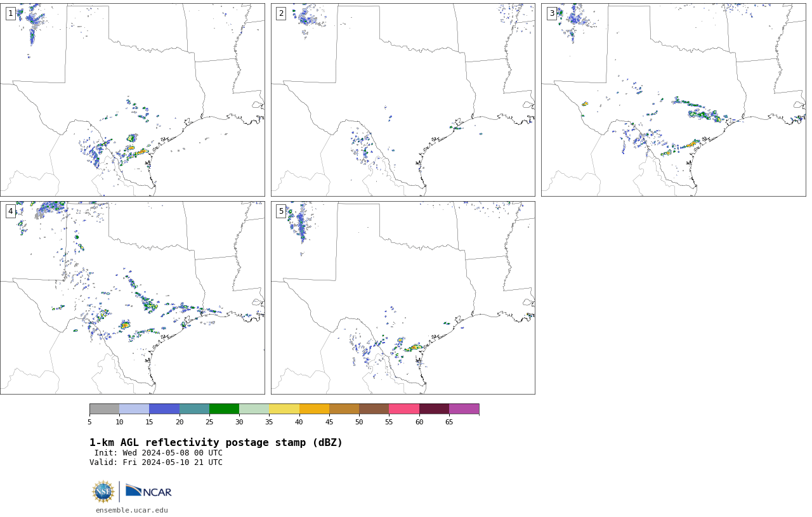Screen dimensions: 812x517
Task: Click the colorbar tick label 60
Action: 419,422
